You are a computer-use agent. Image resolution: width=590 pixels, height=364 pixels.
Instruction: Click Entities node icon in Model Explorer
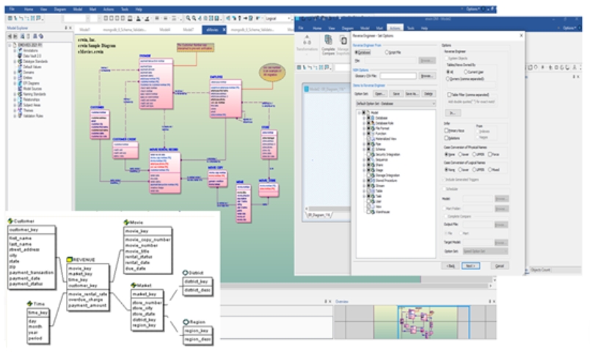(x=21, y=78)
